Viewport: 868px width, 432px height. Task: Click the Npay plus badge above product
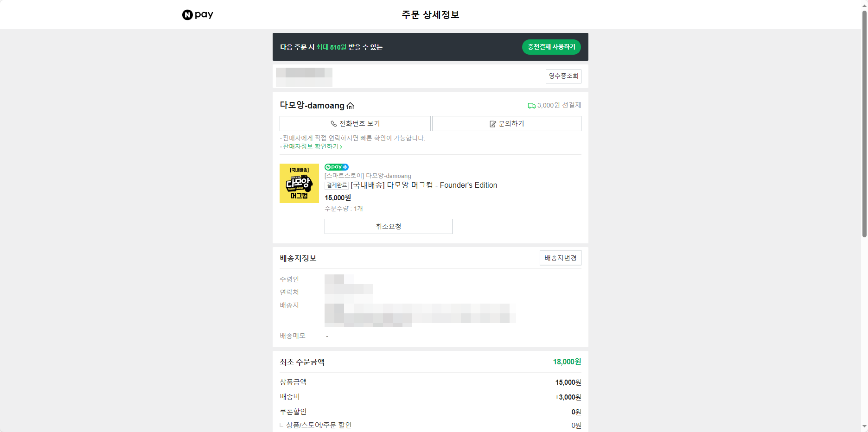pos(337,167)
